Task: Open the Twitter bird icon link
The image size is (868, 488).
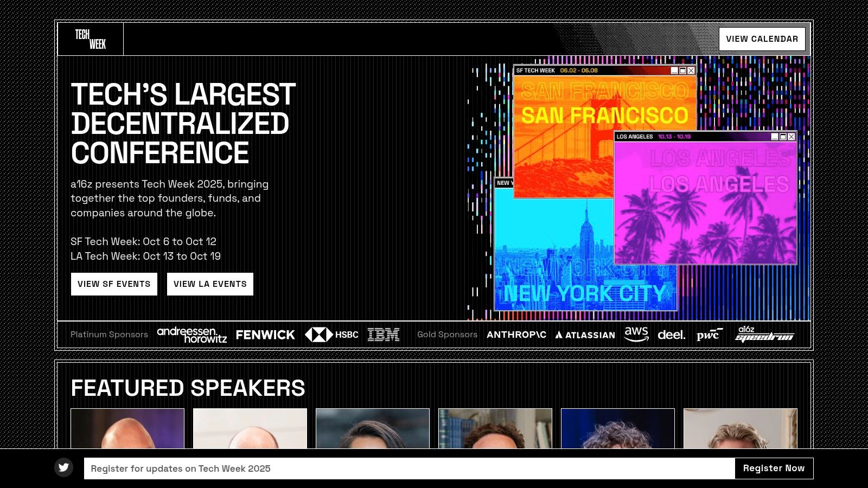Action: 63,467
